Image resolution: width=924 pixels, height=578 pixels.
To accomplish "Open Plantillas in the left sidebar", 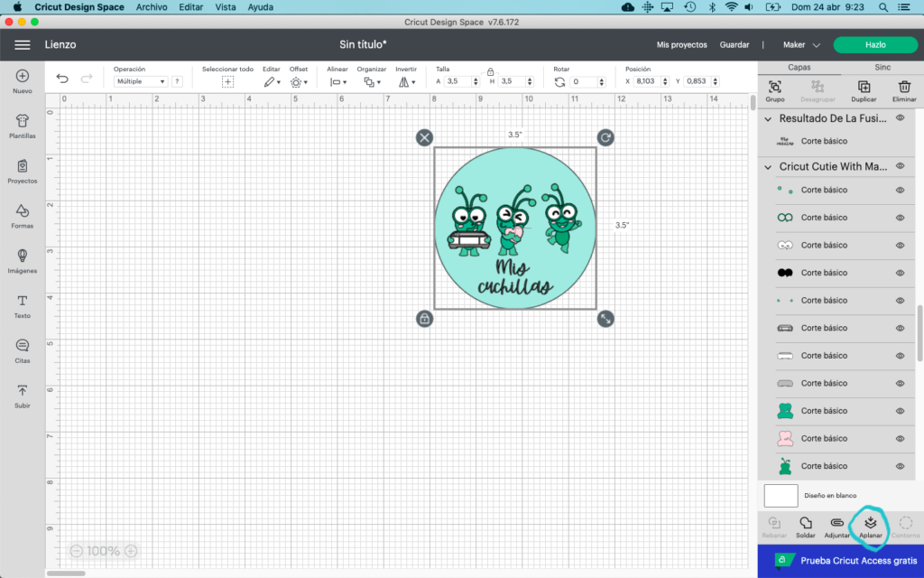I will [23, 126].
